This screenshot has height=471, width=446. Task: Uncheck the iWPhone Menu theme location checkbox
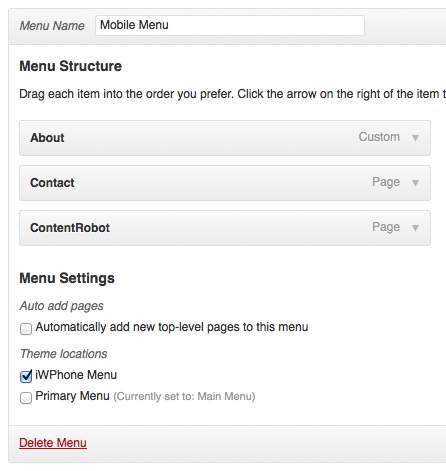point(26,376)
